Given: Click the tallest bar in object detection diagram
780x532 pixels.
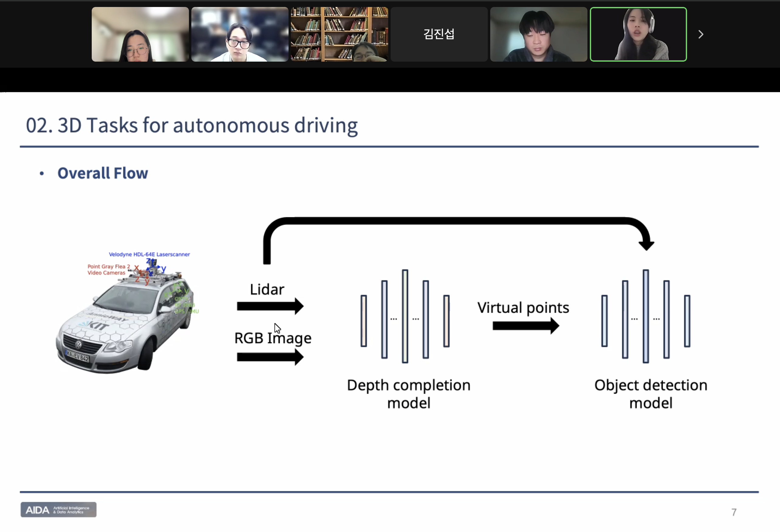Looking at the screenshot, I should tap(646, 316).
